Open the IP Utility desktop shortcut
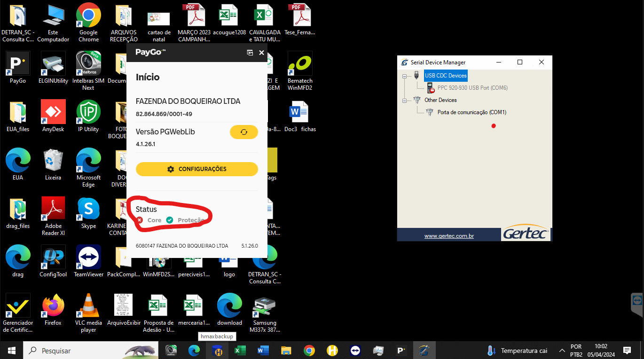This screenshot has width=644, height=359. pos(88,116)
